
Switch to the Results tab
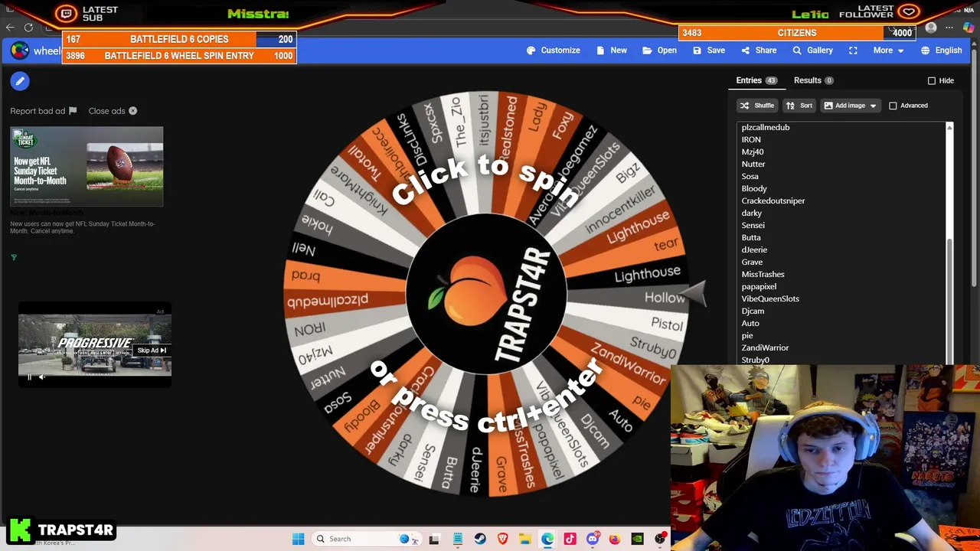813,80
